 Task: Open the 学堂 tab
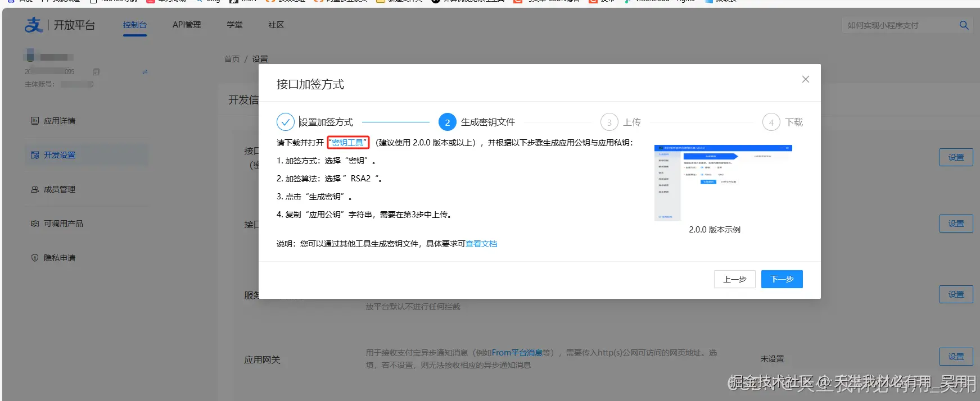point(235,25)
